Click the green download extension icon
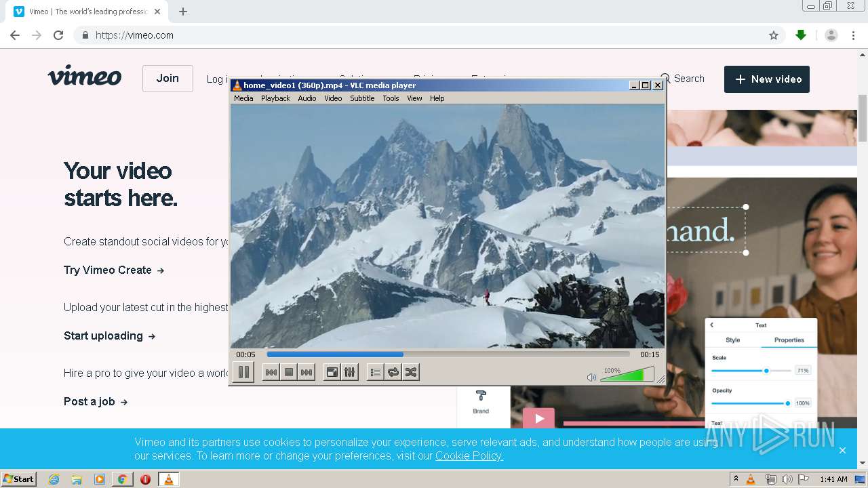Viewport: 868px width, 488px height. pos(801,35)
